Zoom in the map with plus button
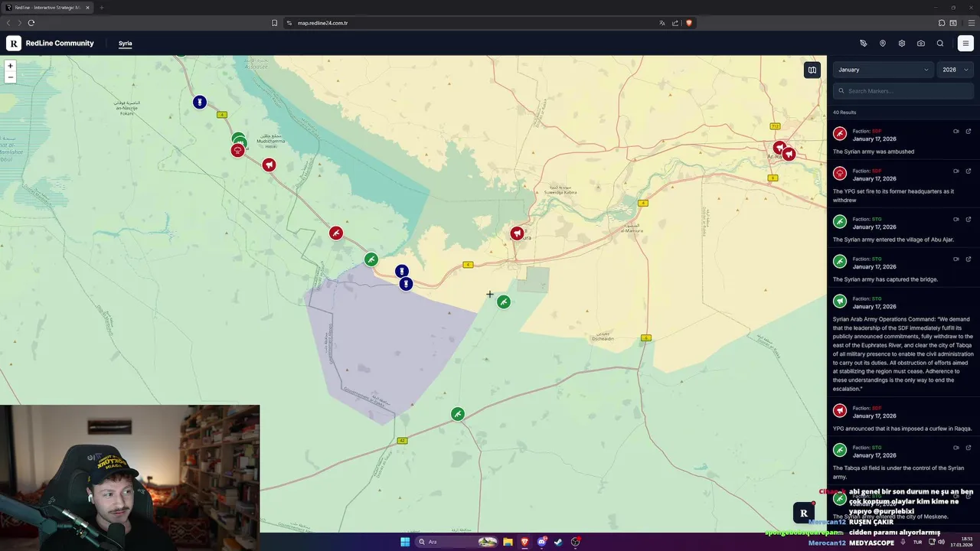Image resolution: width=980 pixels, height=551 pixels. pos(10,66)
